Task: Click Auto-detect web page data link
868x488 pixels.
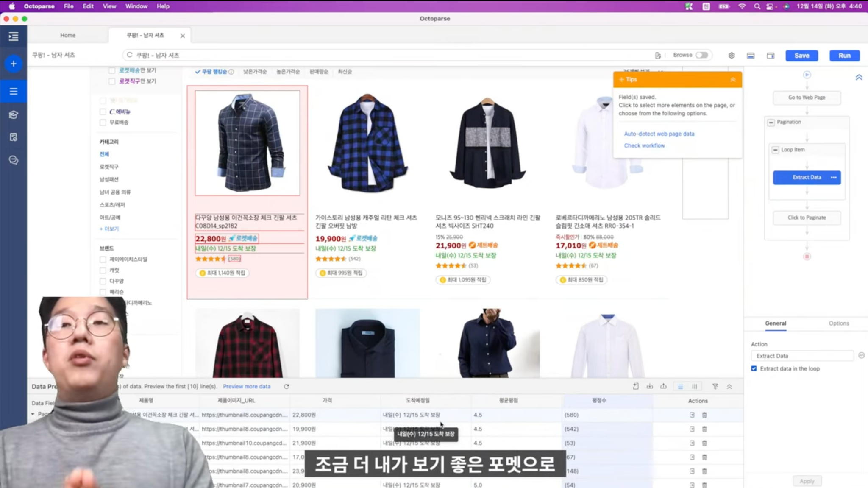Action: click(x=659, y=134)
